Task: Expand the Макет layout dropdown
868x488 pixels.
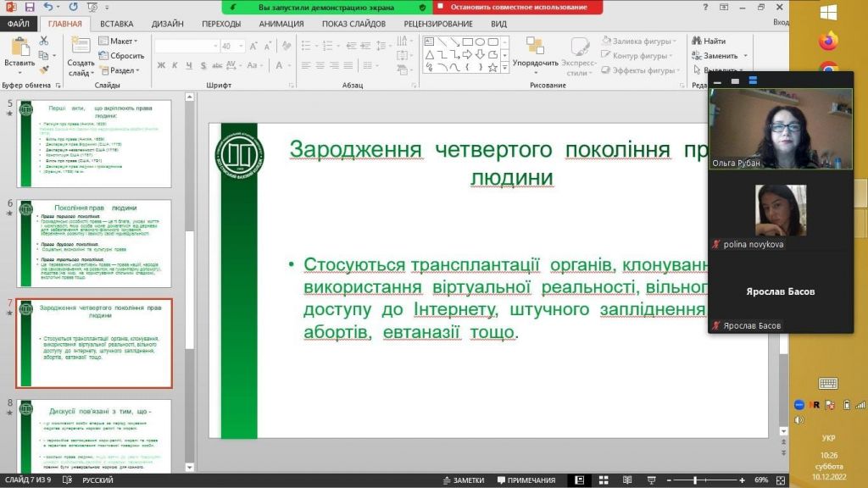Action: tap(121, 41)
